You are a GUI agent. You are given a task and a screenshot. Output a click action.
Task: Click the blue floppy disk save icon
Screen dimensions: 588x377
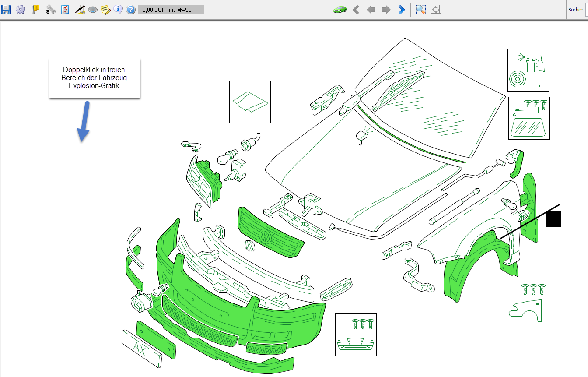(6, 9)
